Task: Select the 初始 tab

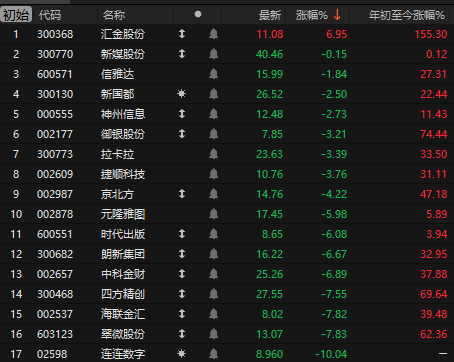Action: click(16, 15)
